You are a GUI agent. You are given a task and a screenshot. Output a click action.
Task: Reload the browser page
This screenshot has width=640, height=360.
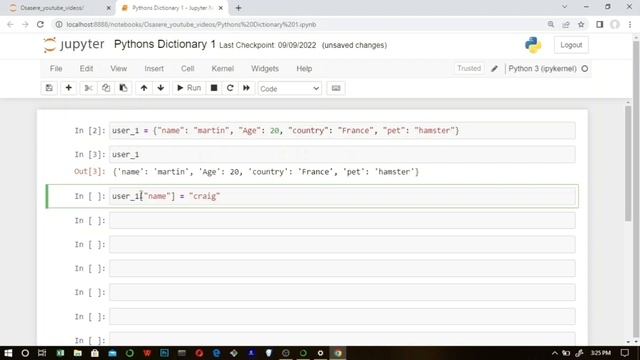40,24
